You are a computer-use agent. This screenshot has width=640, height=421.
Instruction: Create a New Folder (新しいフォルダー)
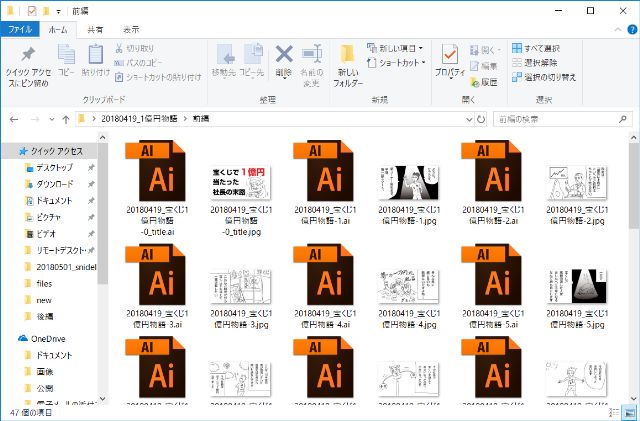[x=348, y=65]
